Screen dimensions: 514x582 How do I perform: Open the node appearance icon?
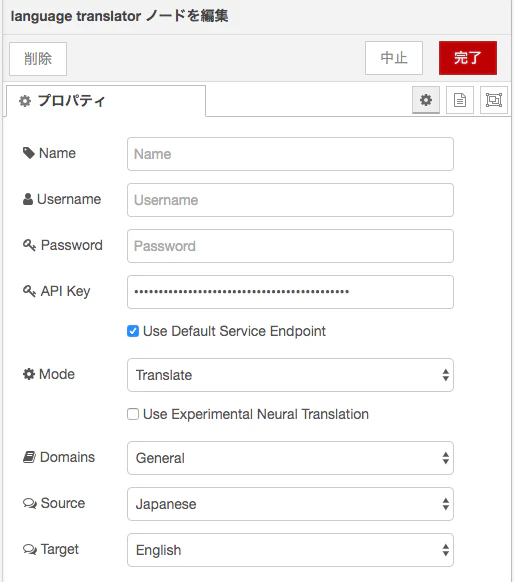(x=494, y=100)
